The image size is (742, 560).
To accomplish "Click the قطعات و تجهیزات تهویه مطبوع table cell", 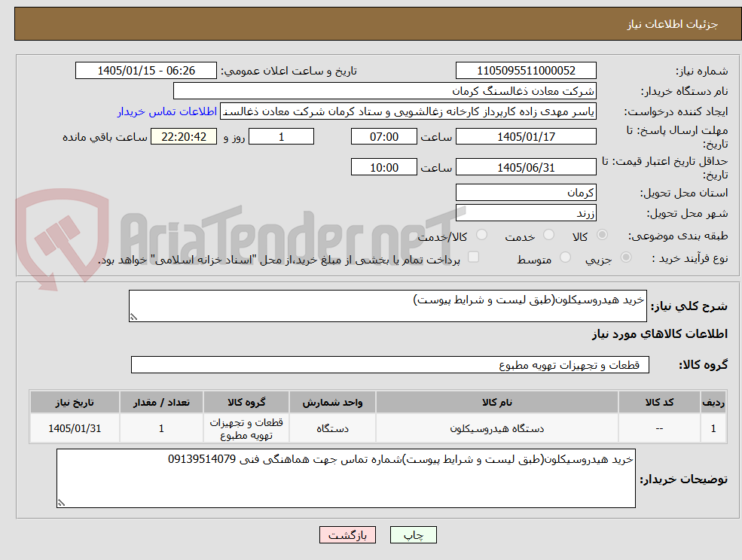I will [x=246, y=428].
